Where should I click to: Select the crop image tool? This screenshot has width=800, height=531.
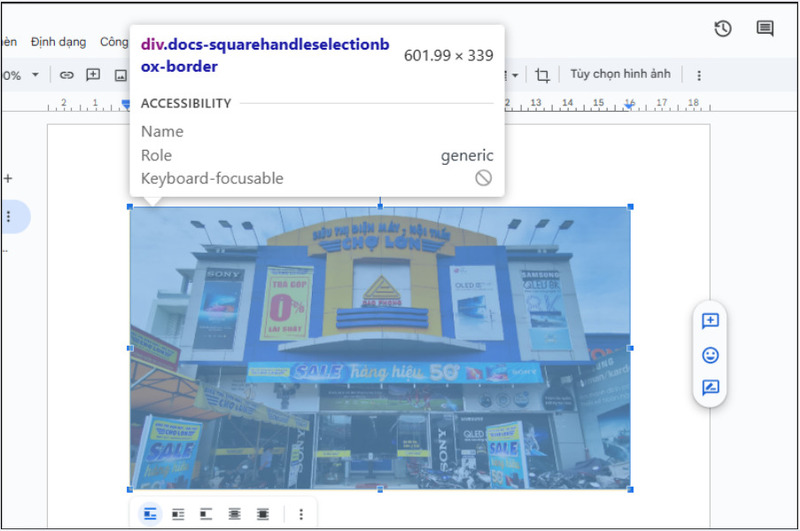click(542, 75)
